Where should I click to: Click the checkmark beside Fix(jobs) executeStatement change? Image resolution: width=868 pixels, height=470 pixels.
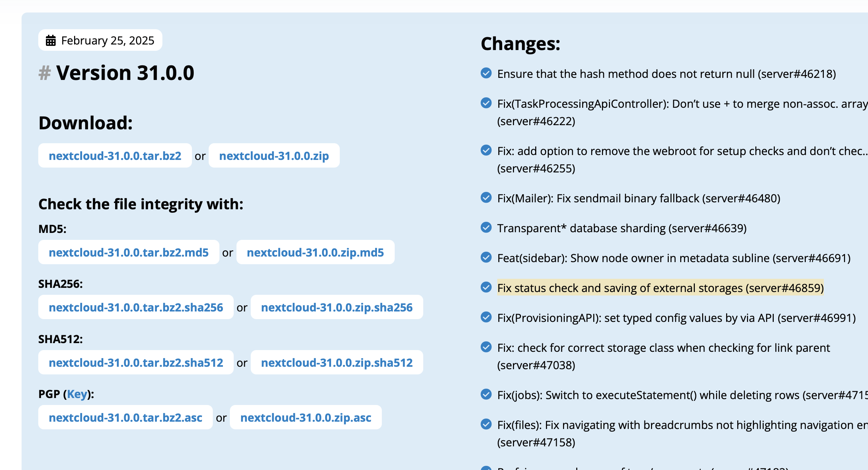coord(486,395)
